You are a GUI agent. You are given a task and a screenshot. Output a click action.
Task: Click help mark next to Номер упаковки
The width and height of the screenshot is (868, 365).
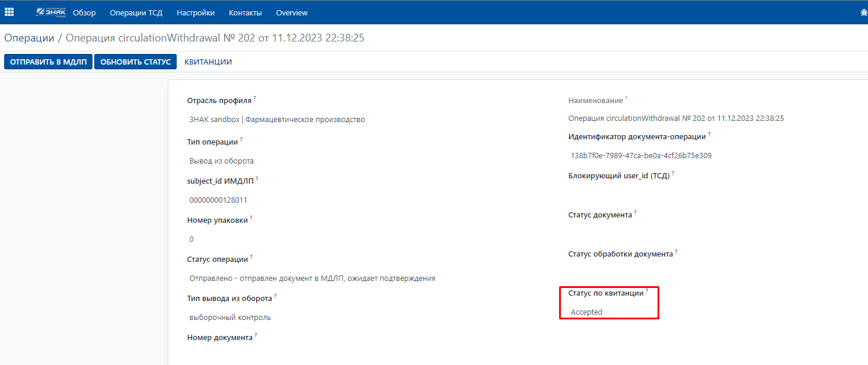click(x=251, y=217)
